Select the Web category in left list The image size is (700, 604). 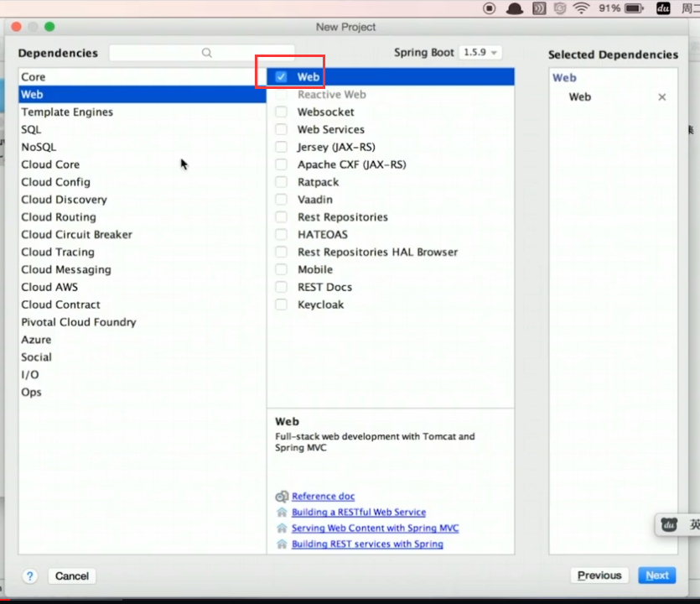pos(143,94)
